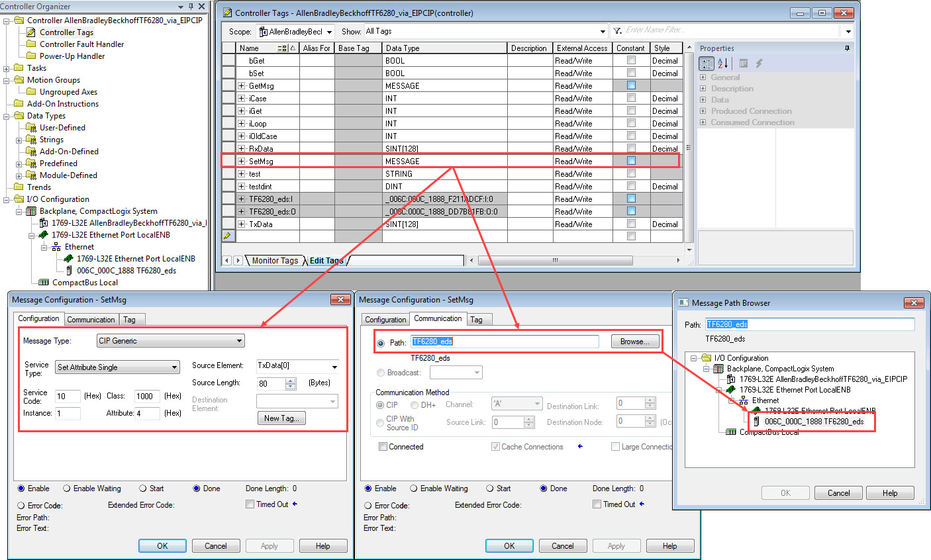Screen dimensions: 931x560
Task: Enable the Connected checkbox
Action: pos(383,447)
